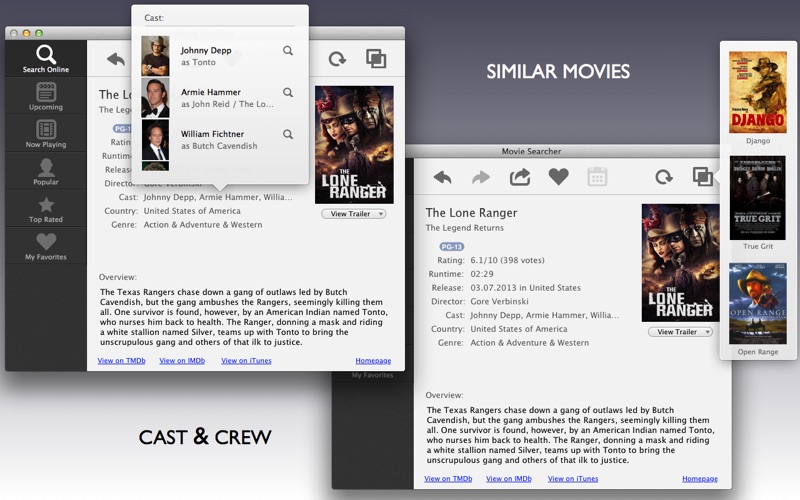This screenshot has width=800, height=500.
Task: Reload movie in left window
Action: [x=337, y=59]
